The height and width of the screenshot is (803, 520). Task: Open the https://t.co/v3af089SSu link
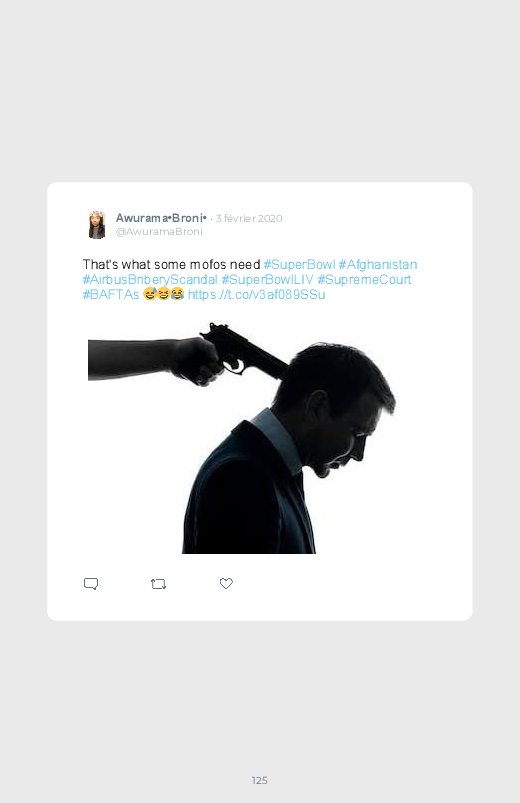tap(257, 294)
